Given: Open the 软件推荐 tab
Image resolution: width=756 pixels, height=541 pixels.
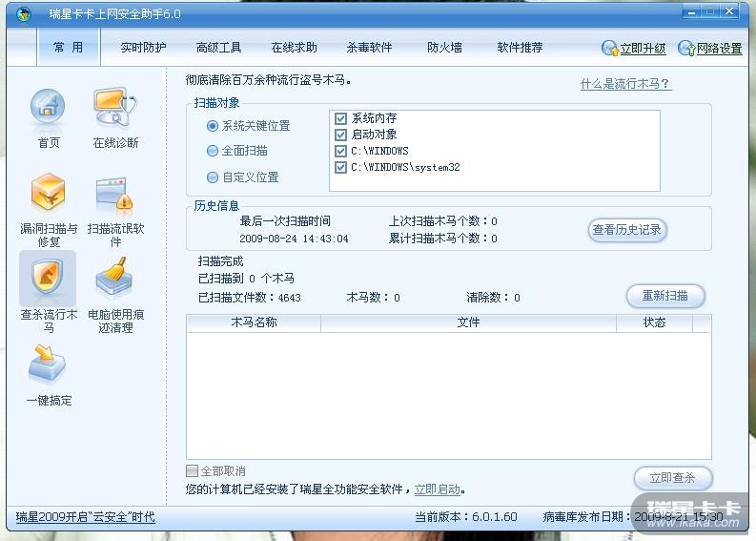Looking at the screenshot, I should click(520, 48).
